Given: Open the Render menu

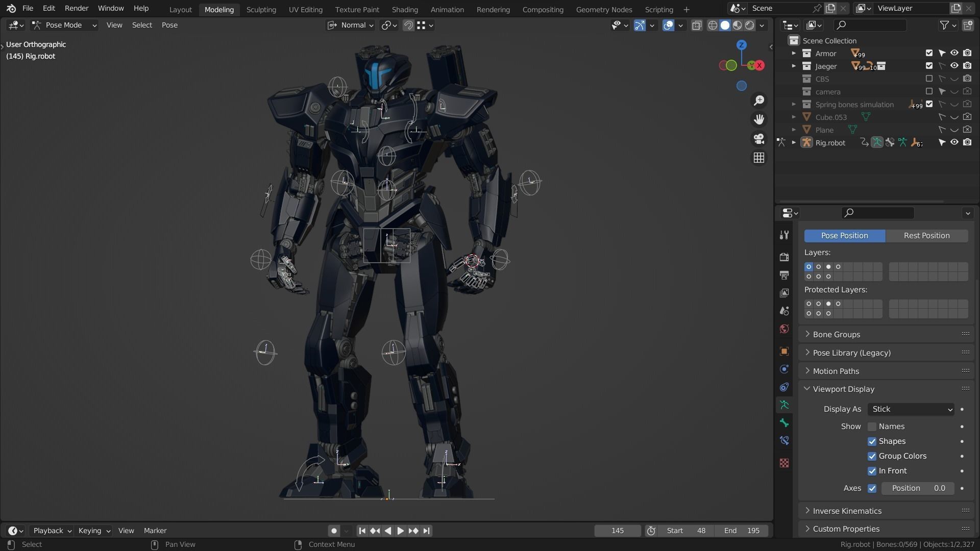Looking at the screenshot, I should (x=77, y=8).
